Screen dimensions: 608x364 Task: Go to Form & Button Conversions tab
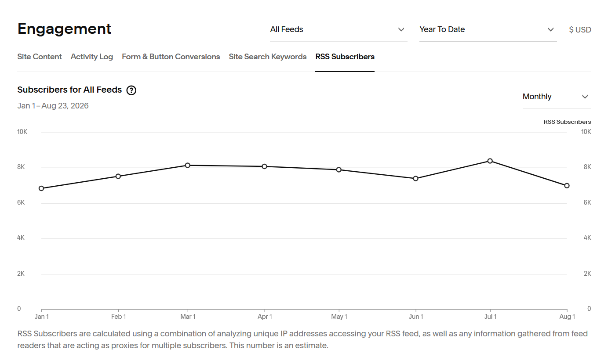[x=171, y=57]
